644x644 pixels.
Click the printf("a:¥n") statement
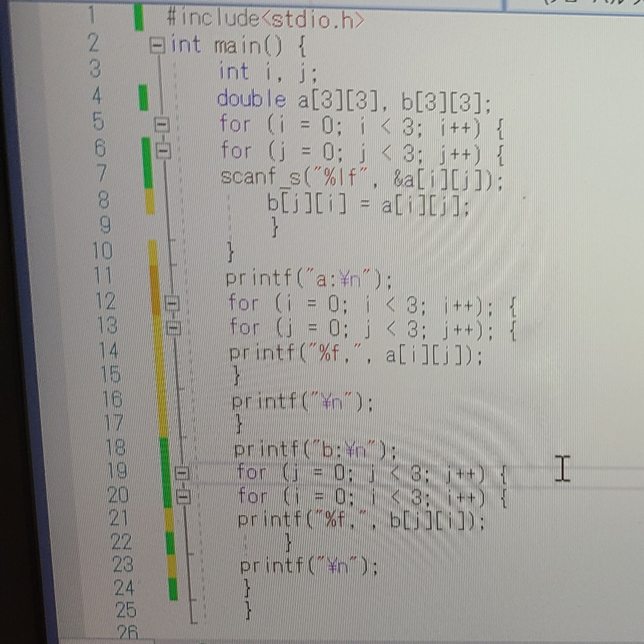(x=309, y=279)
